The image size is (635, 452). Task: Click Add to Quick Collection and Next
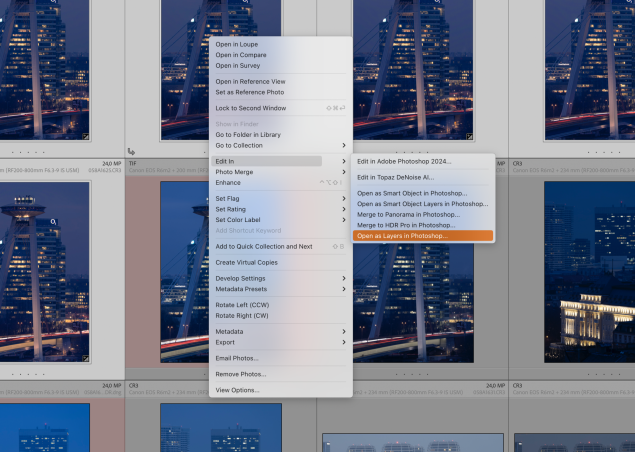264,246
